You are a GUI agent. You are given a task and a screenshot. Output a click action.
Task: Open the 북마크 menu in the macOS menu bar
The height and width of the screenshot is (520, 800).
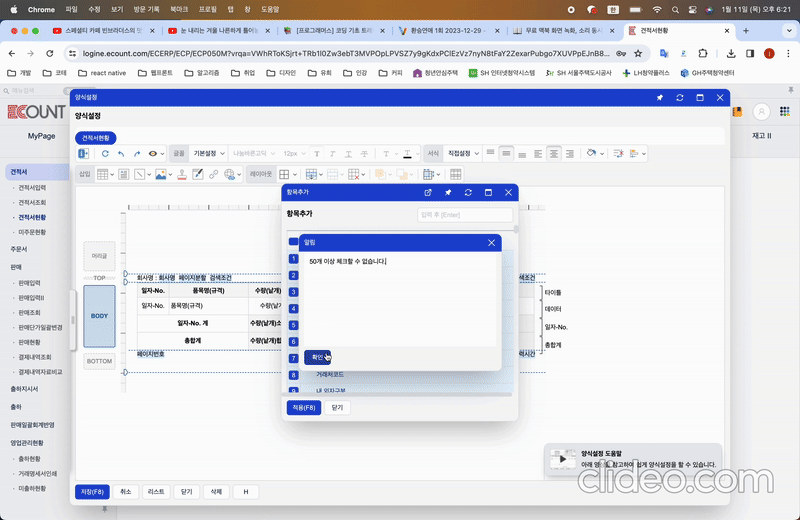(179, 9)
